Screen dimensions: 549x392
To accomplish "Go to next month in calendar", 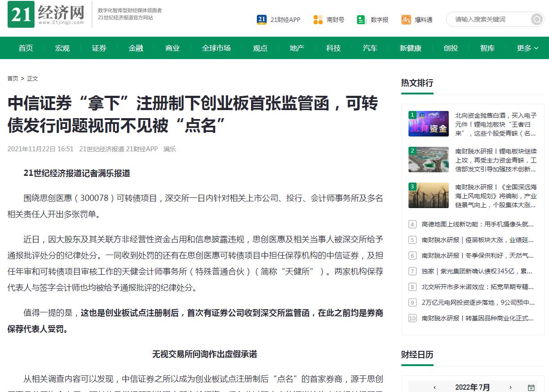I will (x=510, y=388).
